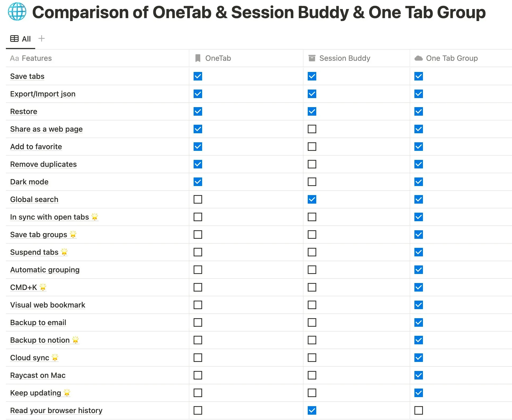Click the box icon next to Session Buddy
This screenshot has width=512, height=420.
point(312,58)
